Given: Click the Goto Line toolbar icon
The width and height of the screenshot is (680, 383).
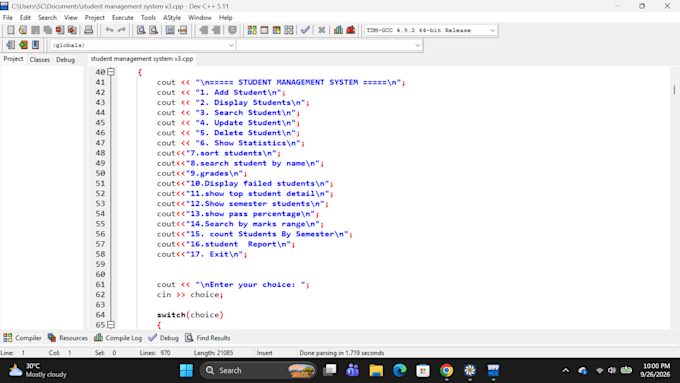Looking at the screenshot, I should point(183,30).
